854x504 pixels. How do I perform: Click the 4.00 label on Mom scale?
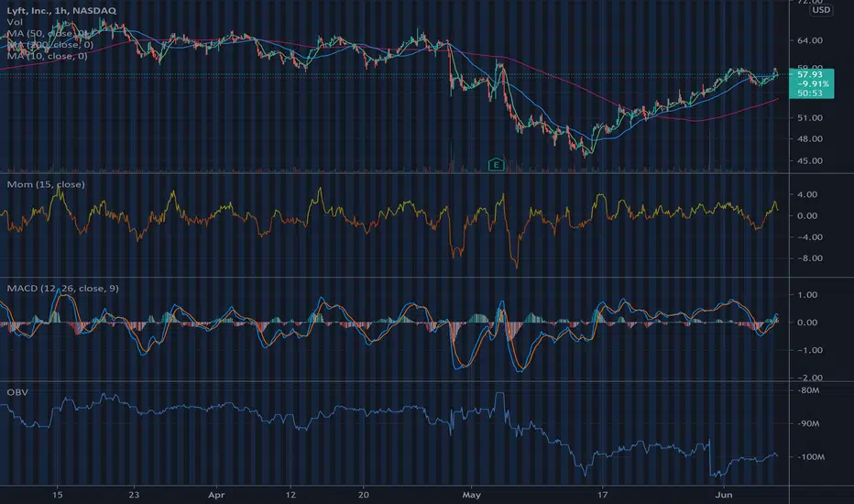pyautogui.click(x=807, y=194)
